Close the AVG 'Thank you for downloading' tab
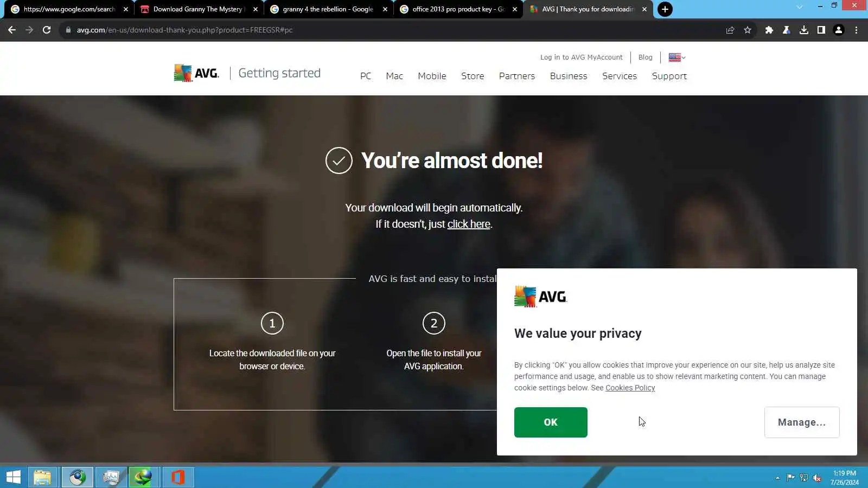Image resolution: width=868 pixels, height=488 pixels. pos(644,9)
